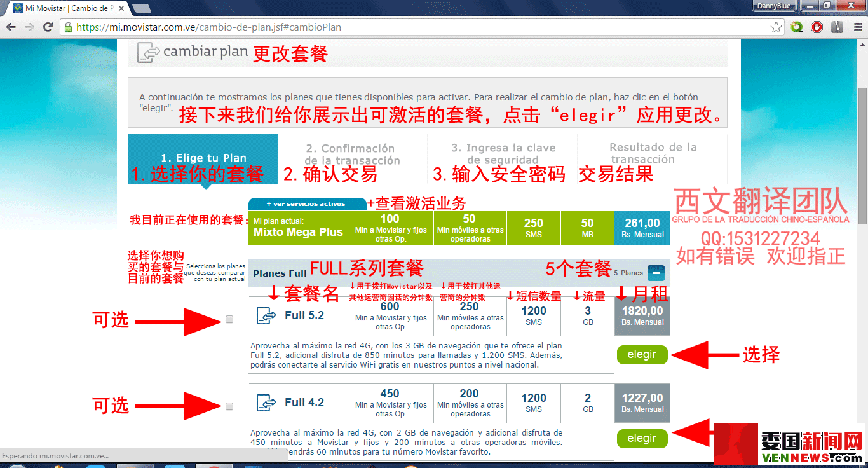Click the plan icon beside Full 4.2
The height and width of the screenshot is (468, 868).
[x=266, y=403]
